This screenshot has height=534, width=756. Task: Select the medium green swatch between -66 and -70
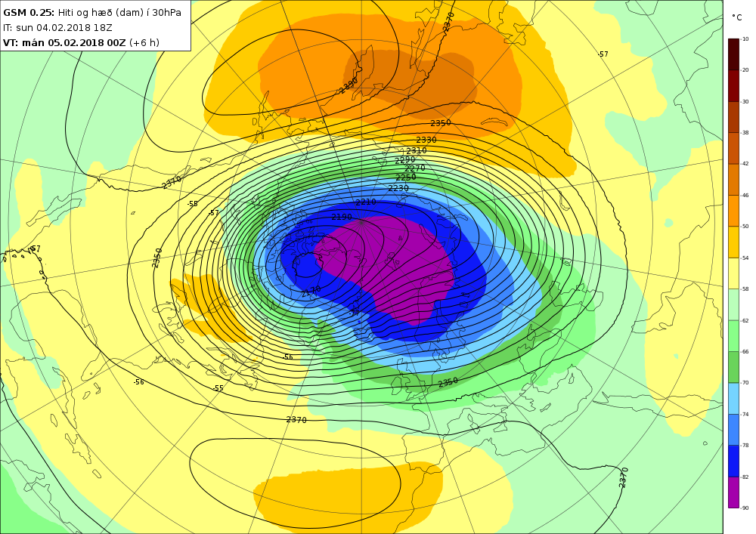pyautogui.click(x=733, y=367)
